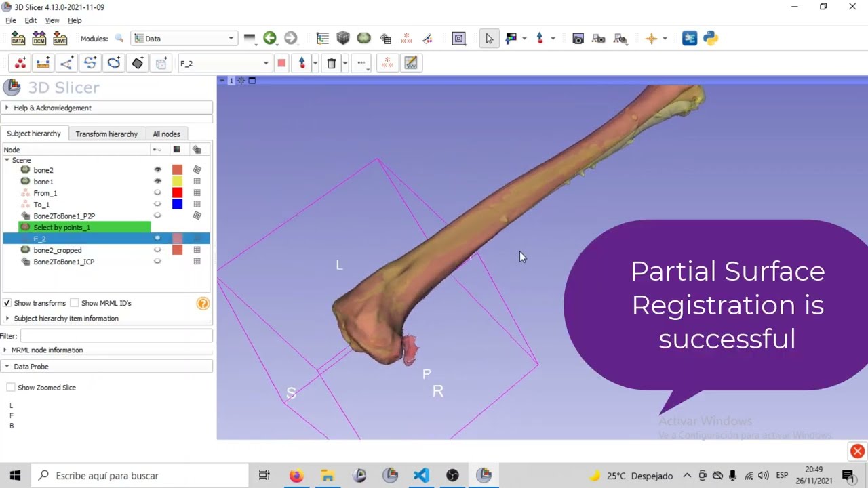Open the crosshair options dropdown arrow
This screenshot has height=488, width=868.
pos(665,39)
